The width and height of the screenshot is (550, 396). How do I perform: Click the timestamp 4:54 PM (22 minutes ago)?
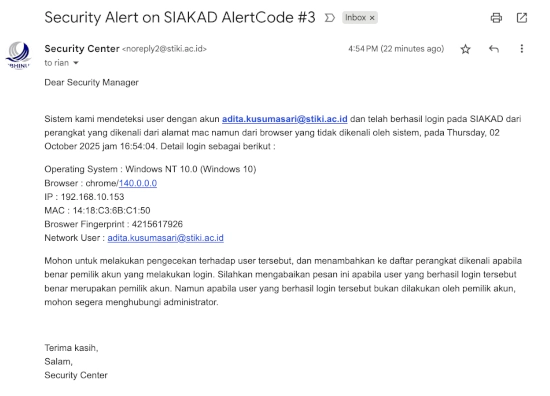[396, 49]
